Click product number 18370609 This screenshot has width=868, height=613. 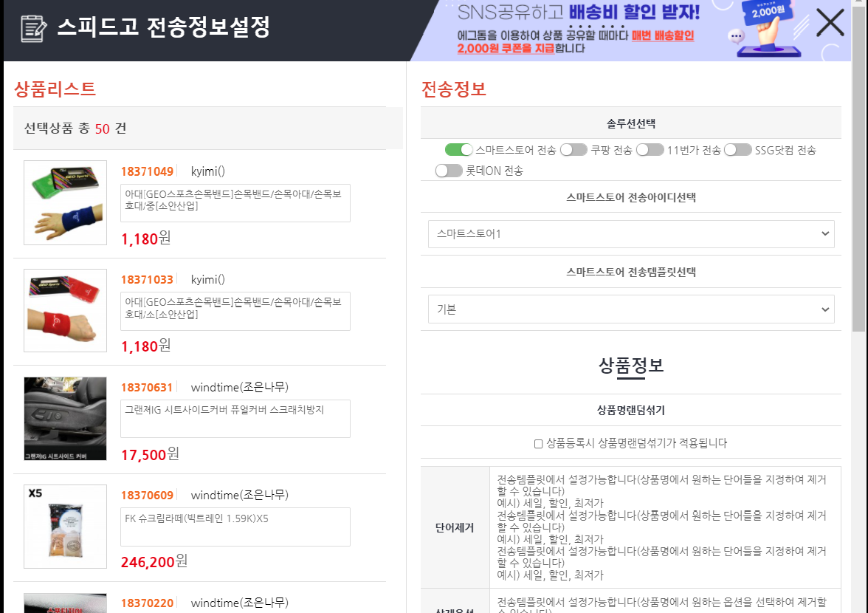147,495
